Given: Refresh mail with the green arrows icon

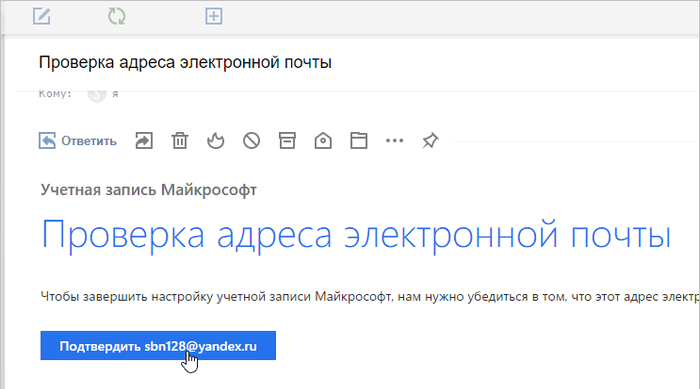Looking at the screenshot, I should click(x=117, y=17).
